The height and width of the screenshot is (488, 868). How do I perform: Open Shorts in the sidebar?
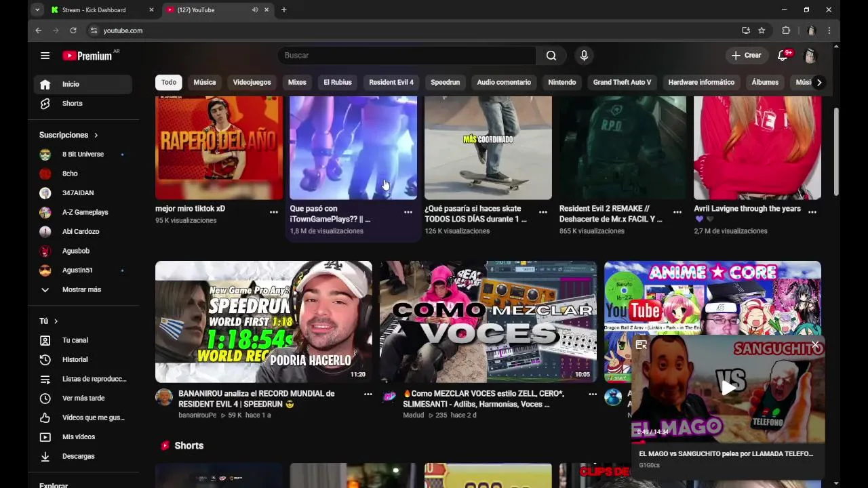[x=83, y=104]
